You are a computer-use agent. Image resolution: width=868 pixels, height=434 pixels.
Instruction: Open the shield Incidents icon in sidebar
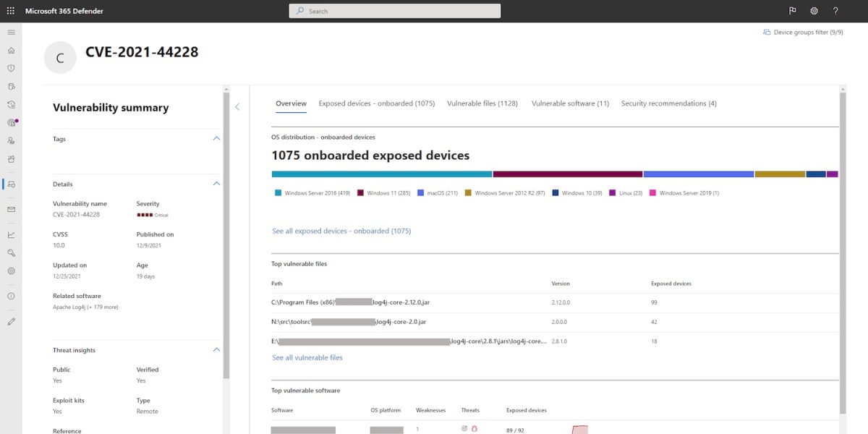click(11, 68)
